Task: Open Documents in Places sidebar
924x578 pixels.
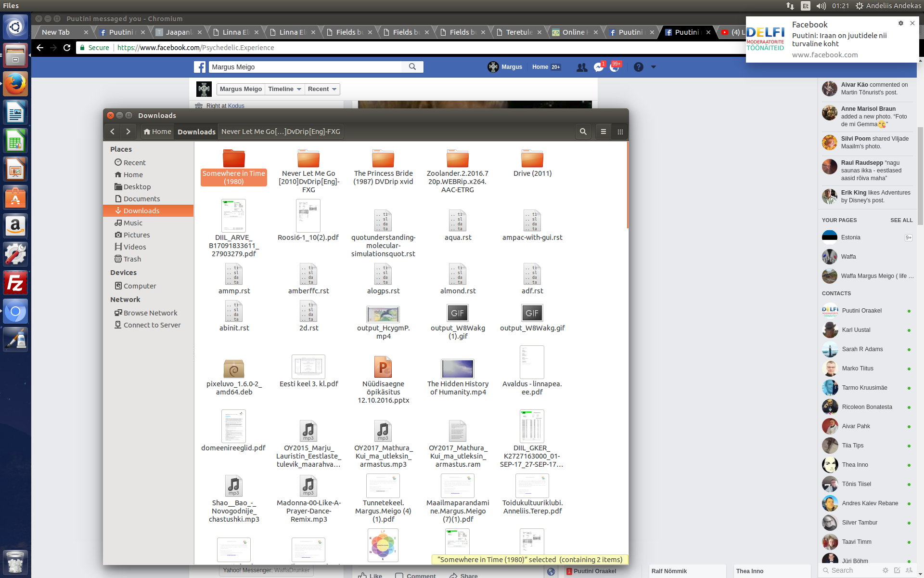Action: [148, 199]
